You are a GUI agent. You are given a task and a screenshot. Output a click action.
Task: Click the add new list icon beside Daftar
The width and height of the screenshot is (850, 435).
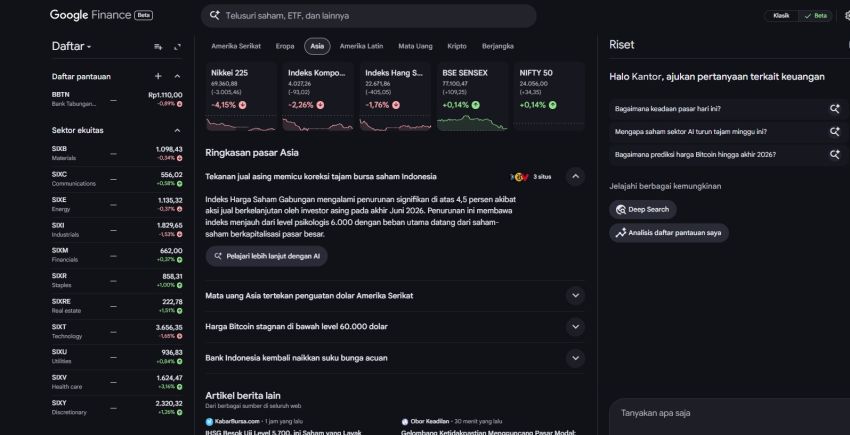[x=158, y=47]
